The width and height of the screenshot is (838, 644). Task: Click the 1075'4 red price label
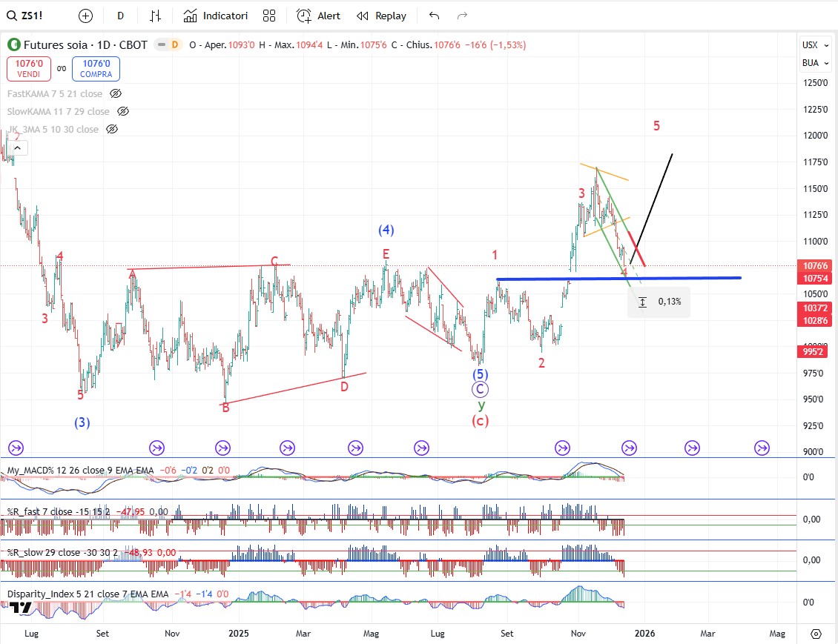coord(814,278)
